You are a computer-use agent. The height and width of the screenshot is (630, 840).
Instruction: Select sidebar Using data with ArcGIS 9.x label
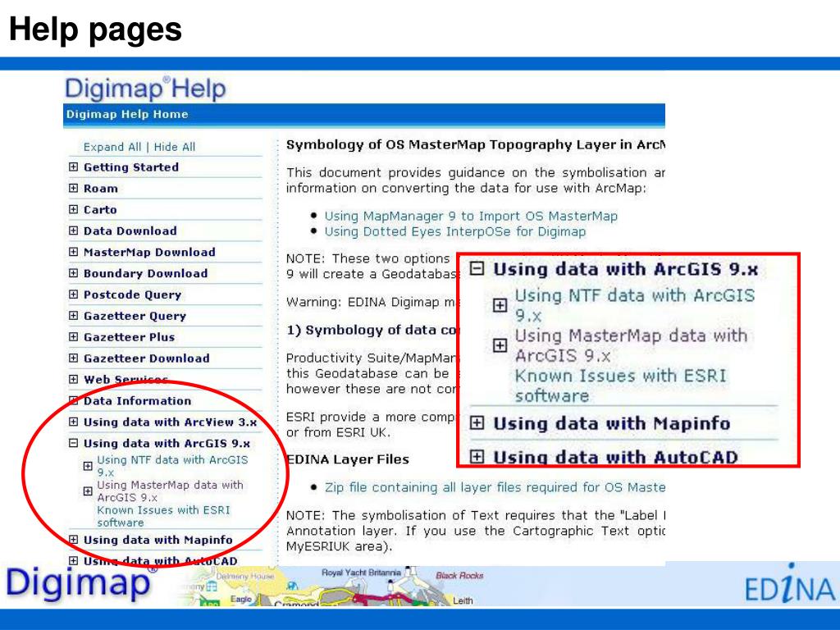pos(167,444)
